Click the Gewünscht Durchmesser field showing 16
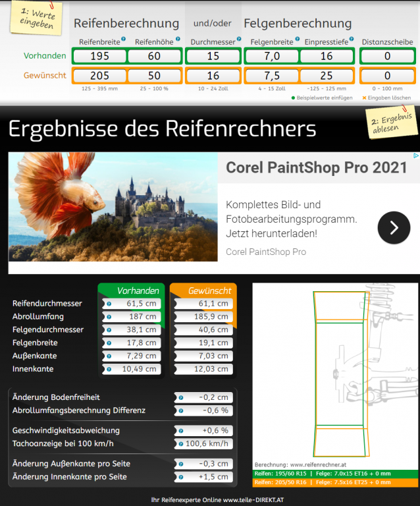420x506 pixels. [x=213, y=76]
